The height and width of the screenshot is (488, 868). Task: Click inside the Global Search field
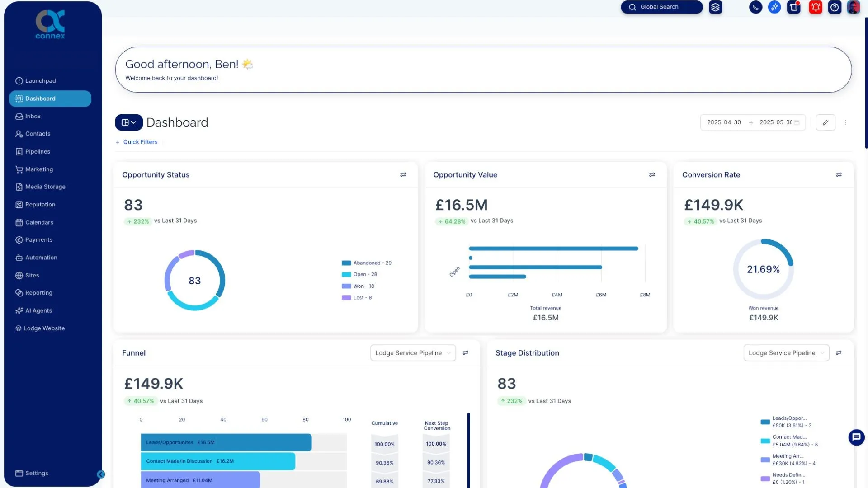[x=665, y=7]
